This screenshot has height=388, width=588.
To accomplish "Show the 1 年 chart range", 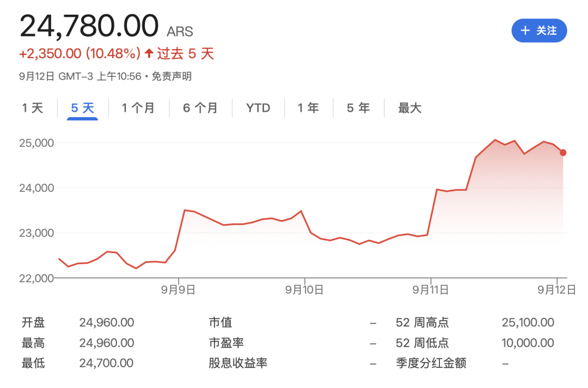I will (x=308, y=108).
